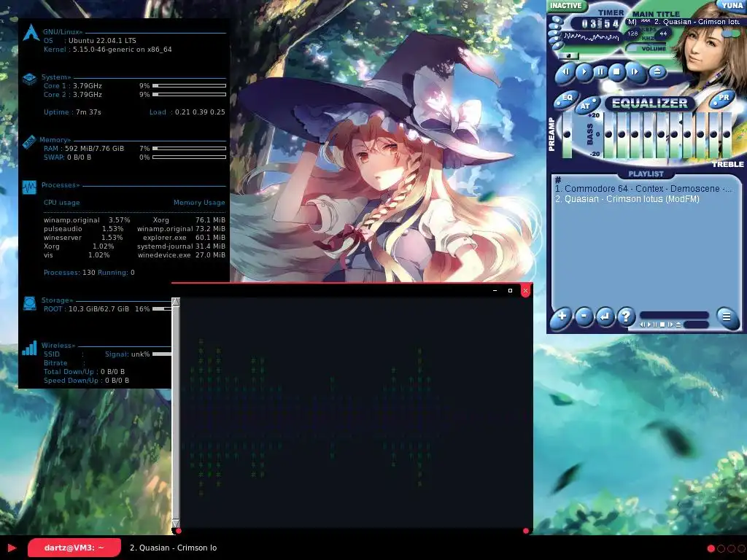747x560 pixels.
Task: Click the 128 KBPS bitrate readout
Action: 632,34
